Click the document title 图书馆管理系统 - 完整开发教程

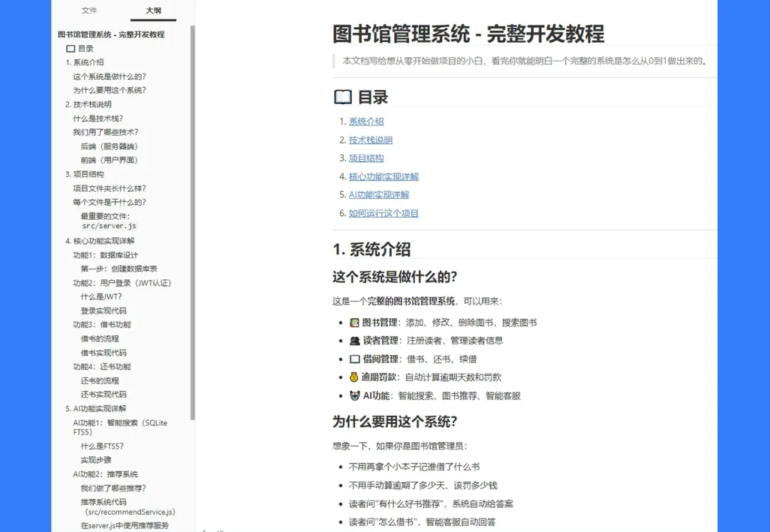click(468, 34)
